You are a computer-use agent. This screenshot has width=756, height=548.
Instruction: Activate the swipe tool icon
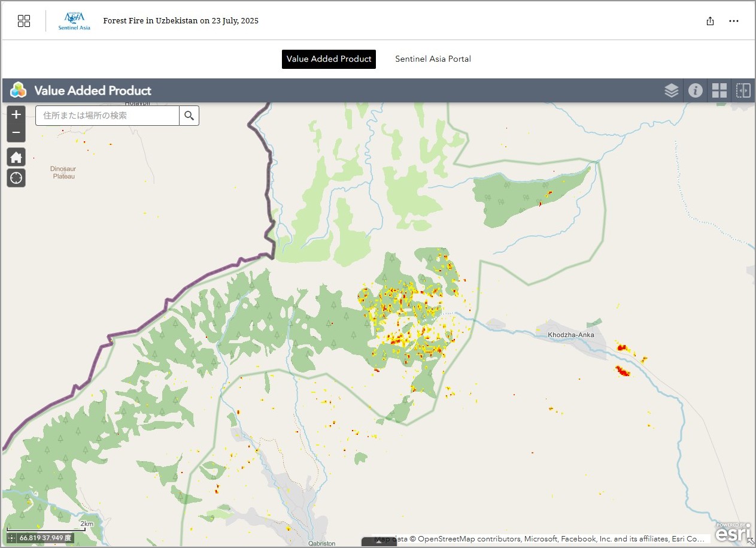[x=743, y=90]
